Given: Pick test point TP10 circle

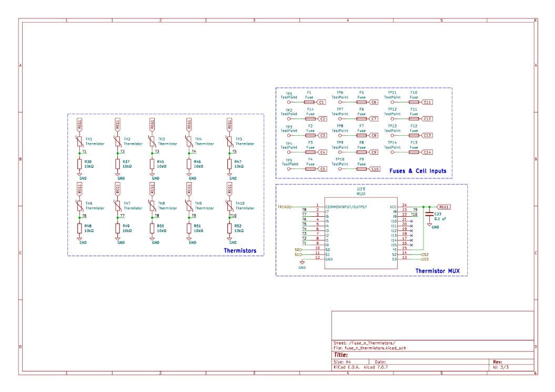Looking at the screenshot, I should (x=340, y=169).
